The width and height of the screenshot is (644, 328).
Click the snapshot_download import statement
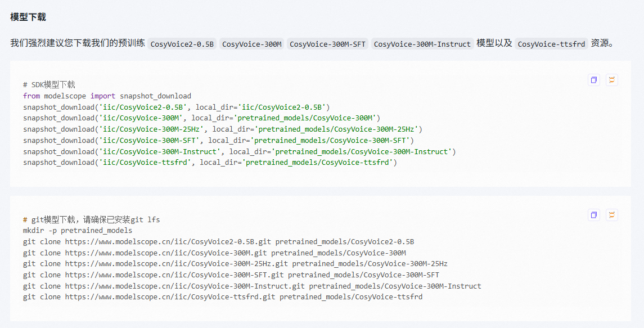pyautogui.click(x=107, y=96)
